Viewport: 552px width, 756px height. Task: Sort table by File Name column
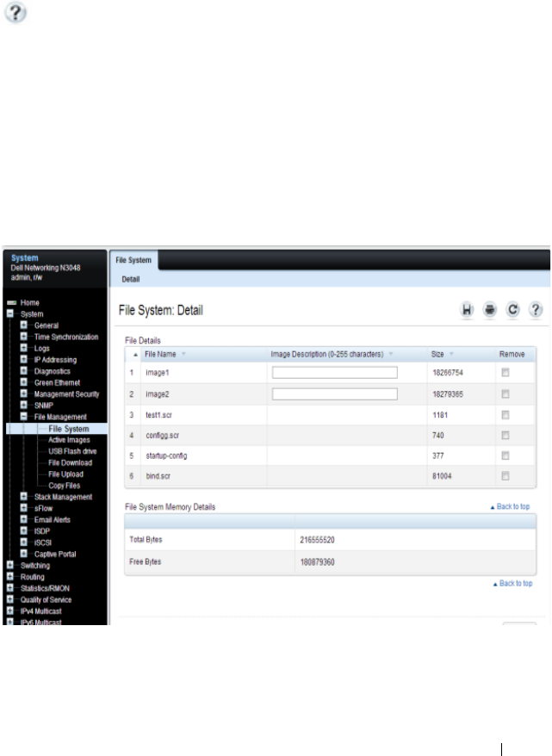164,355
